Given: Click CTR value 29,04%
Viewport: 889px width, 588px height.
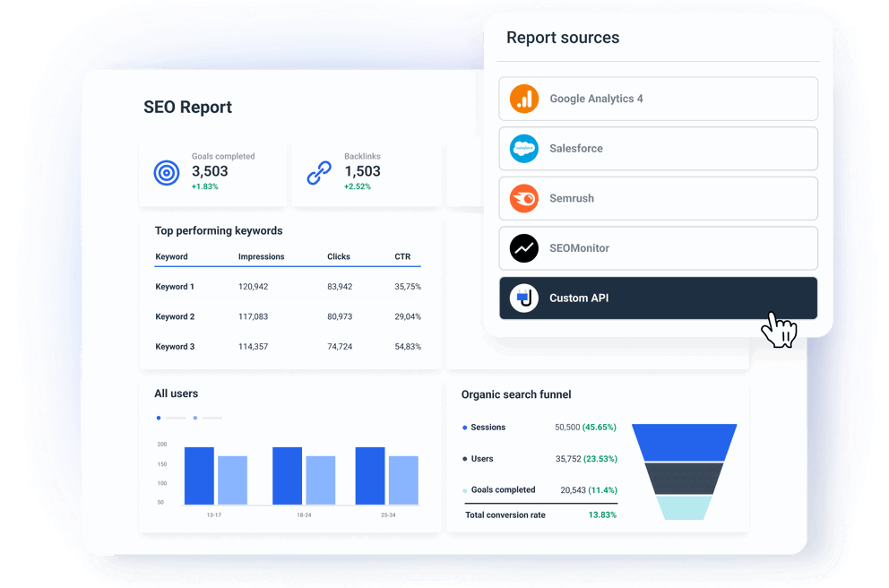Looking at the screenshot, I should point(408,317).
